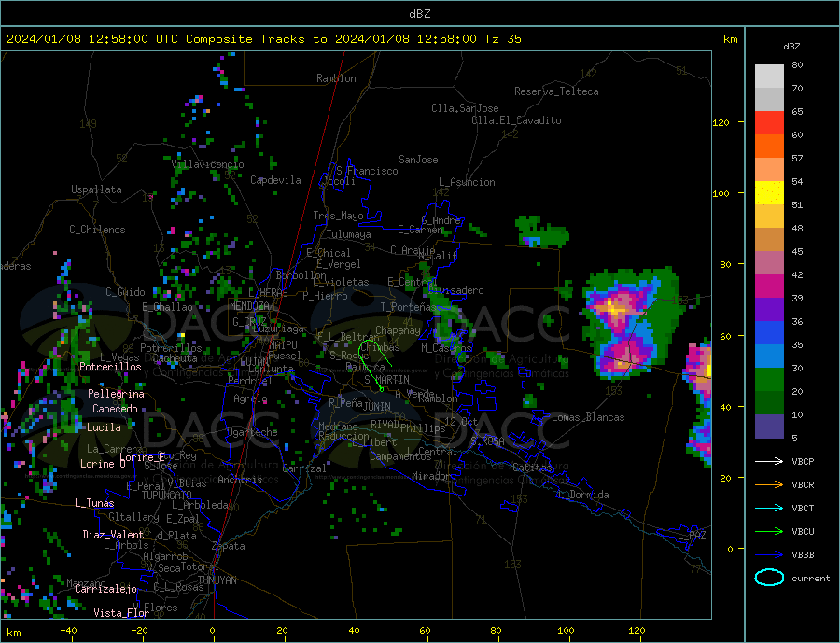The height and width of the screenshot is (643, 840).
Task: Click the orange VBCR arrow legend icon
Action: point(769,485)
